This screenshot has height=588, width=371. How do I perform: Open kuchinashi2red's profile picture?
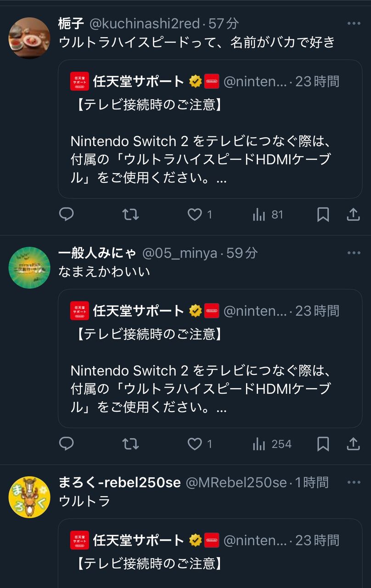point(29,38)
